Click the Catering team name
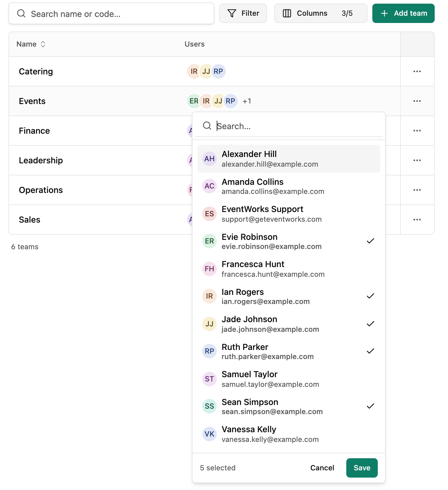Screen dimensions: 448x490 [x=36, y=71]
